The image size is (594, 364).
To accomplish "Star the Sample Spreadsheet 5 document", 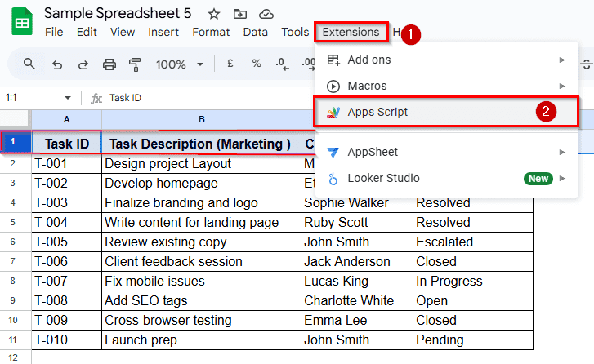I will pyautogui.click(x=214, y=14).
